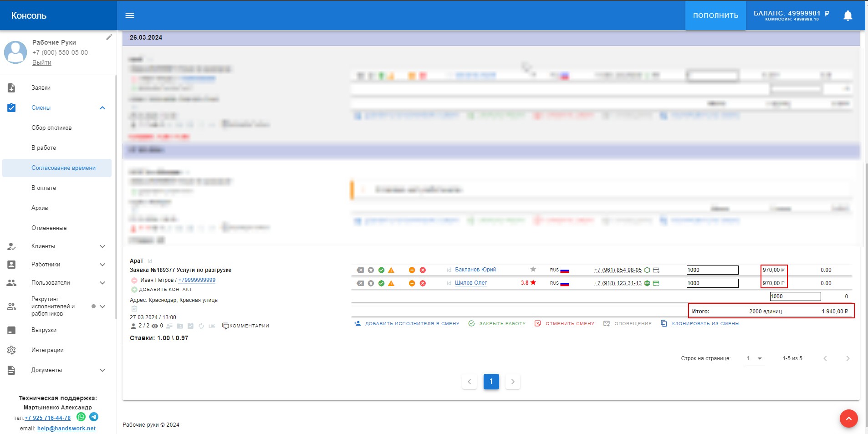Open Интеграции in the sidebar

(x=47, y=350)
